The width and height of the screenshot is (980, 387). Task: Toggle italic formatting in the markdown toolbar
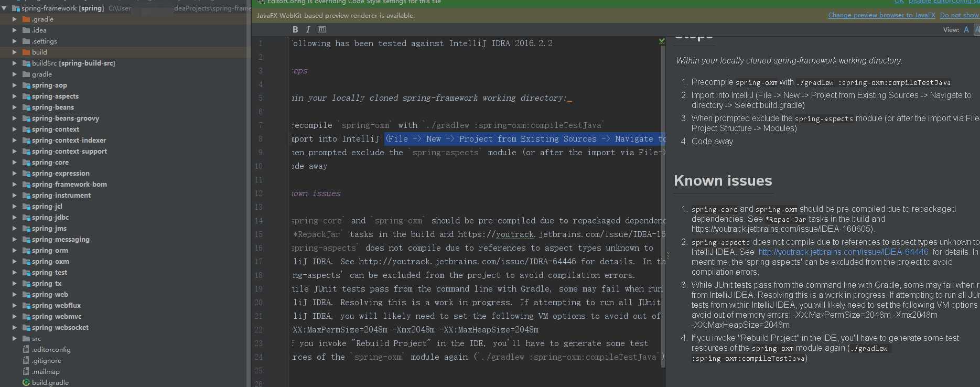point(308,29)
